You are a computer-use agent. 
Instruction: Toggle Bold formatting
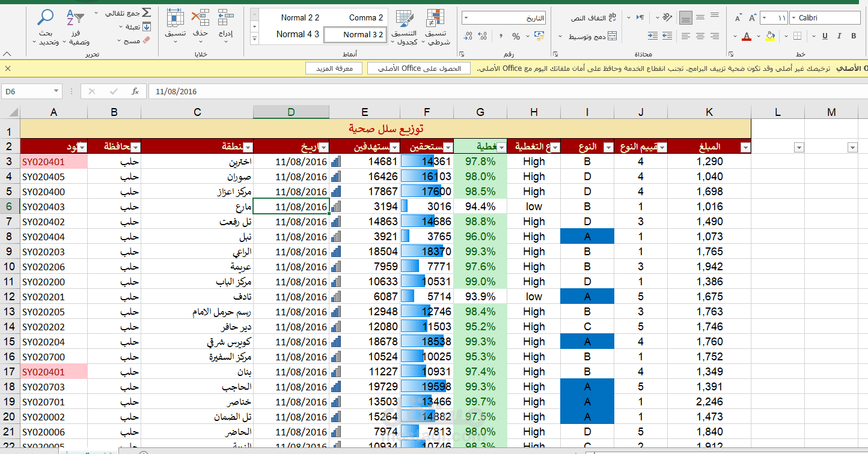[854, 35]
